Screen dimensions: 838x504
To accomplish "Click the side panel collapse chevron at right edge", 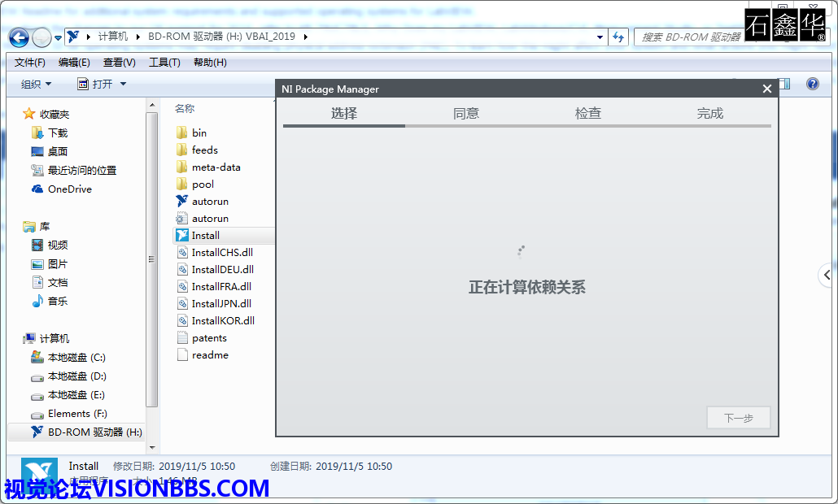I will pos(827,275).
